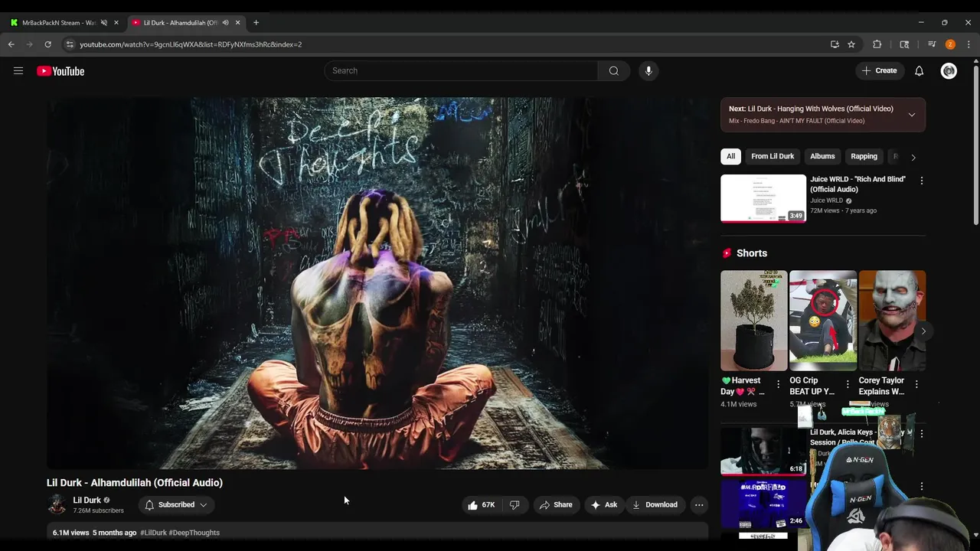Image resolution: width=980 pixels, height=551 pixels.
Task: Like the video with 67K thumbs up
Action: click(x=482, y=505)
